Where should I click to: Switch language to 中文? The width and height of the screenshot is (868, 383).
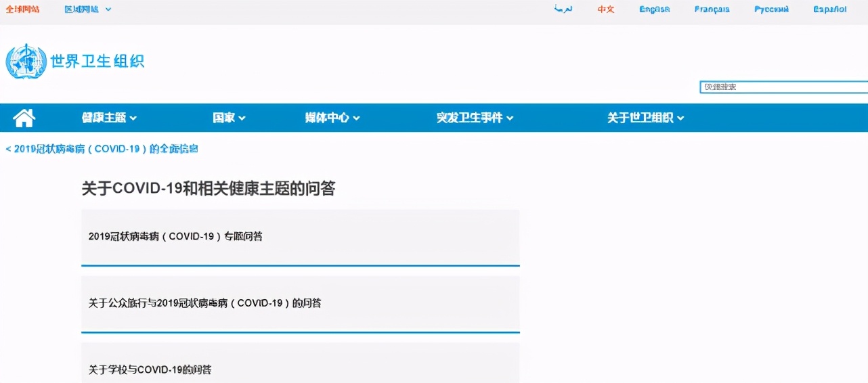click(606, 9)
